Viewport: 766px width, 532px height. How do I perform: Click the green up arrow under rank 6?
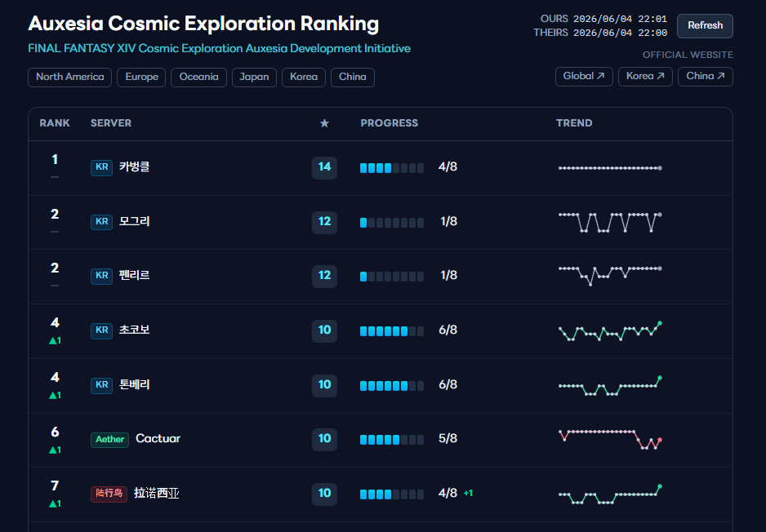tap(56, 450)
